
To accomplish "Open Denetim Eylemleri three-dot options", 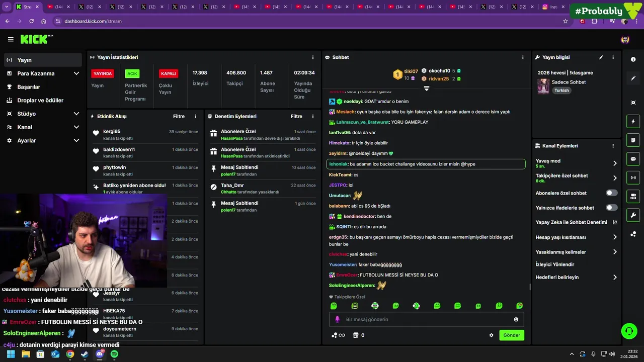I will [x=313, y=116].
